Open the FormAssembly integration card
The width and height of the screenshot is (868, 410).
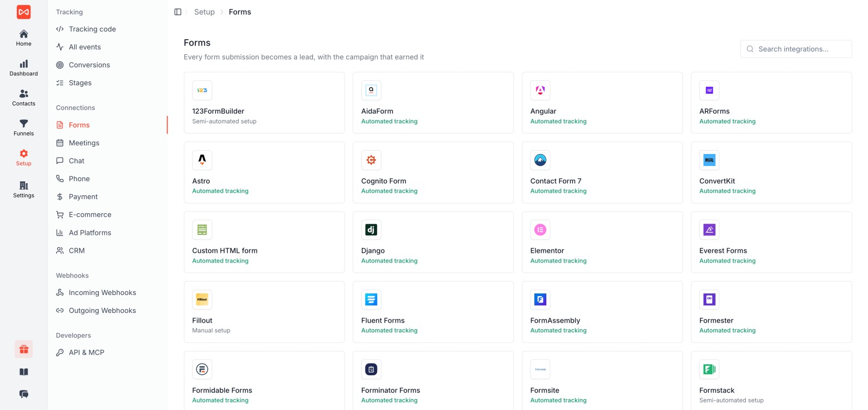click(x=602, y=312)
